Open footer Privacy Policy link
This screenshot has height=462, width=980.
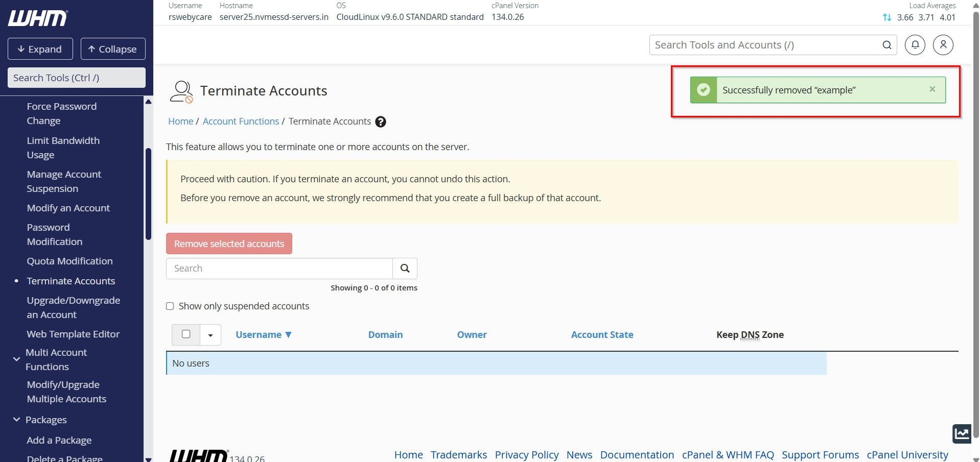point(526,455)
